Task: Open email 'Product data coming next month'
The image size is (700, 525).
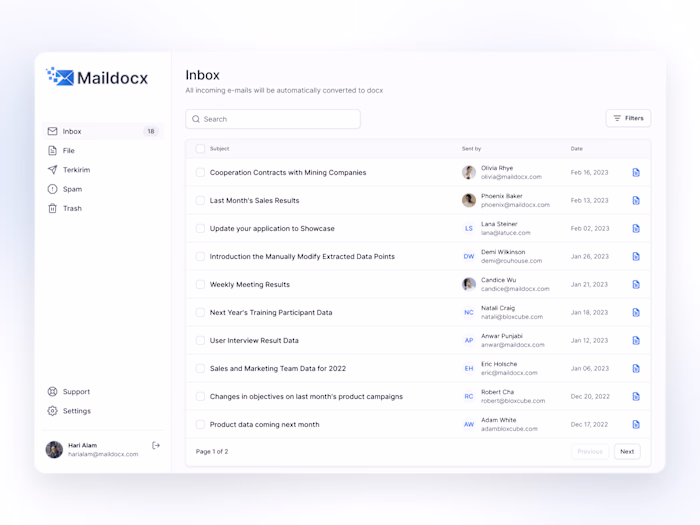Action: click(x=264, y=425)
